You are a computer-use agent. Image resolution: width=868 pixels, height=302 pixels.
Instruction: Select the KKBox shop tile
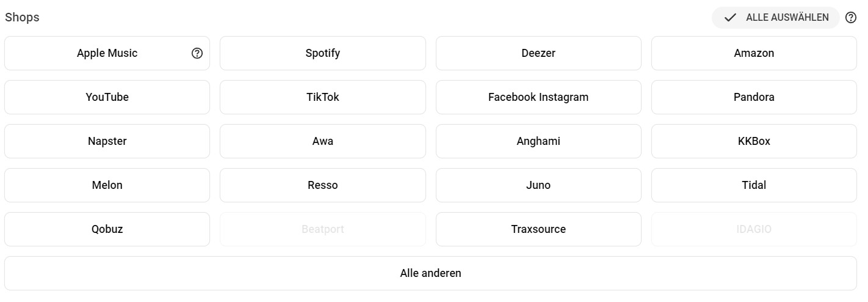pyautogui.click(x=754, y=141)
